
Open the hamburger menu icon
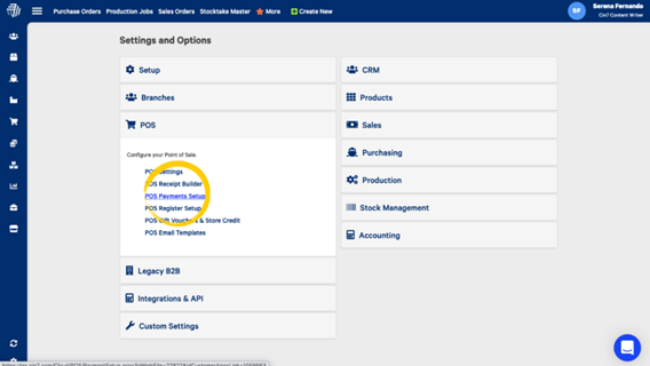point(37,11)
